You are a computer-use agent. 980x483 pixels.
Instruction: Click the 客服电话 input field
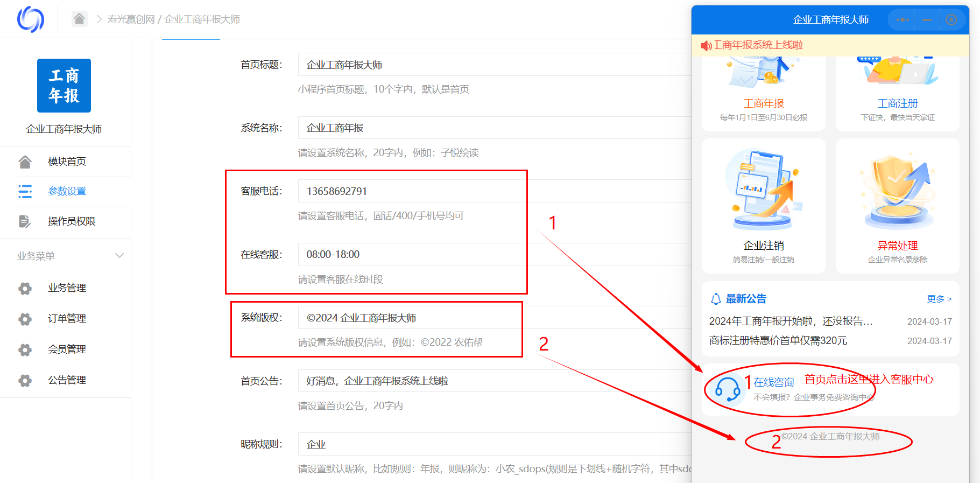point(495,191)
